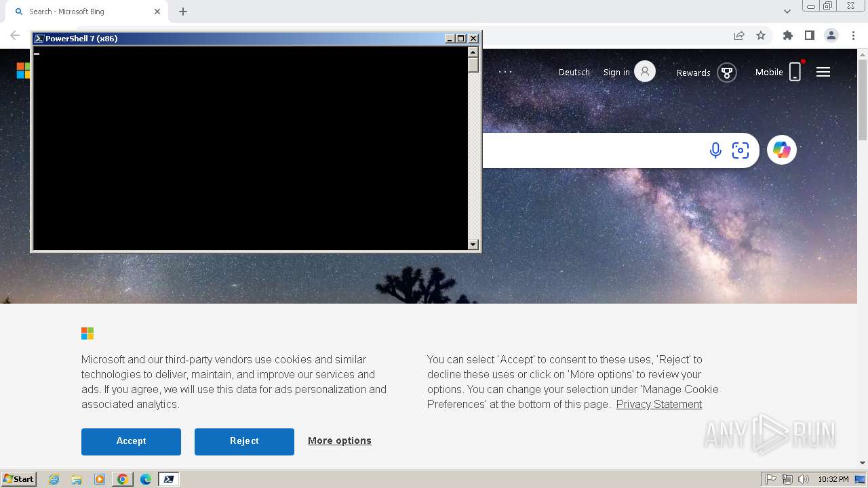Click the Sign in avatar icon
The image size is (868, 488).
pos(645,71)
